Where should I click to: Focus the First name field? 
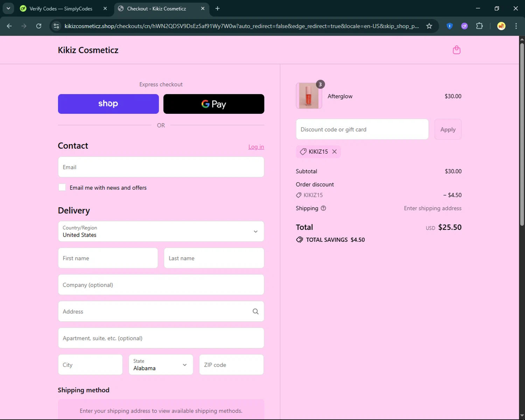(108, 258)
